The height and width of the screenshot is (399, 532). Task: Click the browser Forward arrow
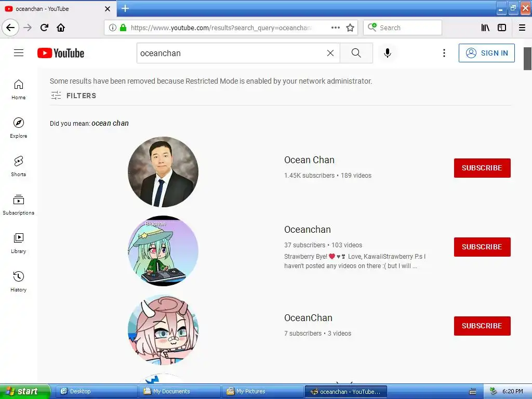(28, 28)
